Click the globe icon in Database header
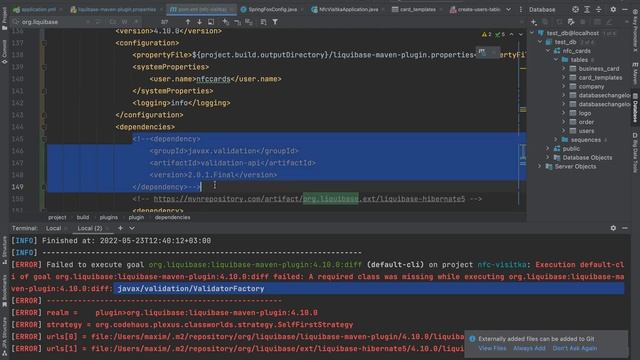 (575, 9)
